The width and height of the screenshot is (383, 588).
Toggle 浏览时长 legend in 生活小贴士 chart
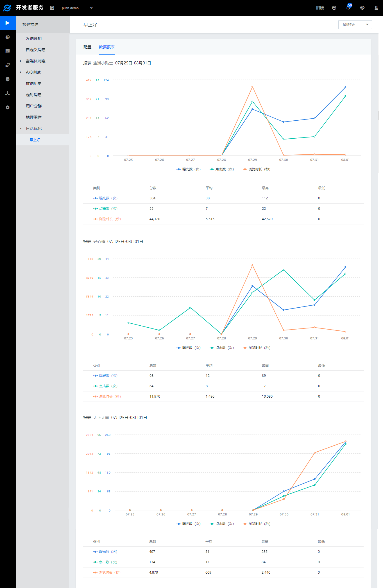(257, 169)
